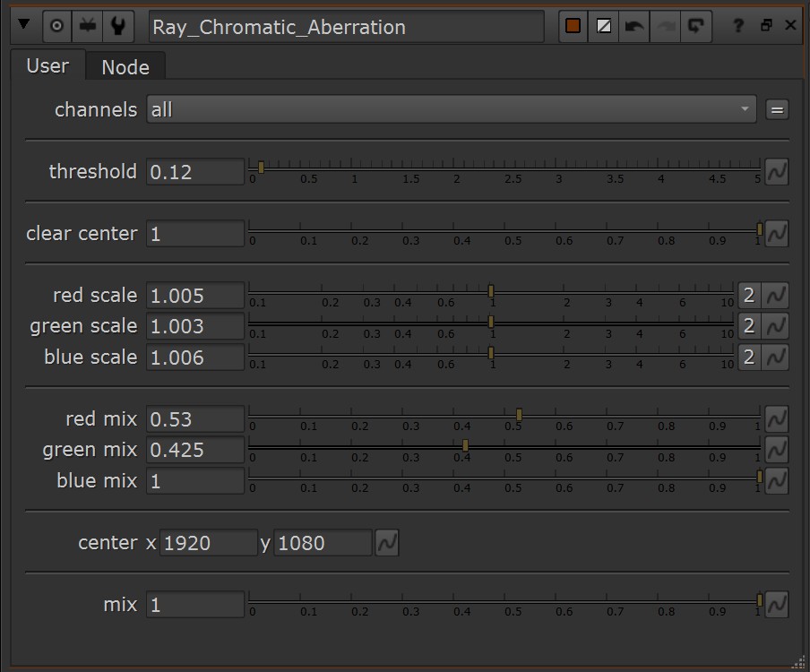This screenshot has height=672, width=810.
Task: Toggle blue scale into two separate values
Action: (749, 357)
